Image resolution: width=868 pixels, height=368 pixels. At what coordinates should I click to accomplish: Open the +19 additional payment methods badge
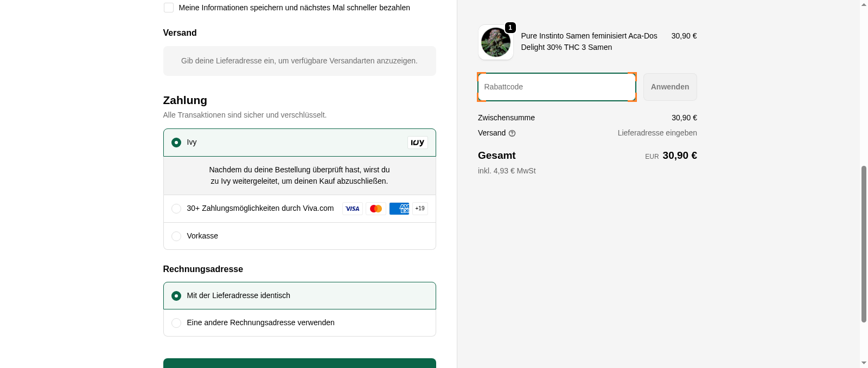pos(419,208)
